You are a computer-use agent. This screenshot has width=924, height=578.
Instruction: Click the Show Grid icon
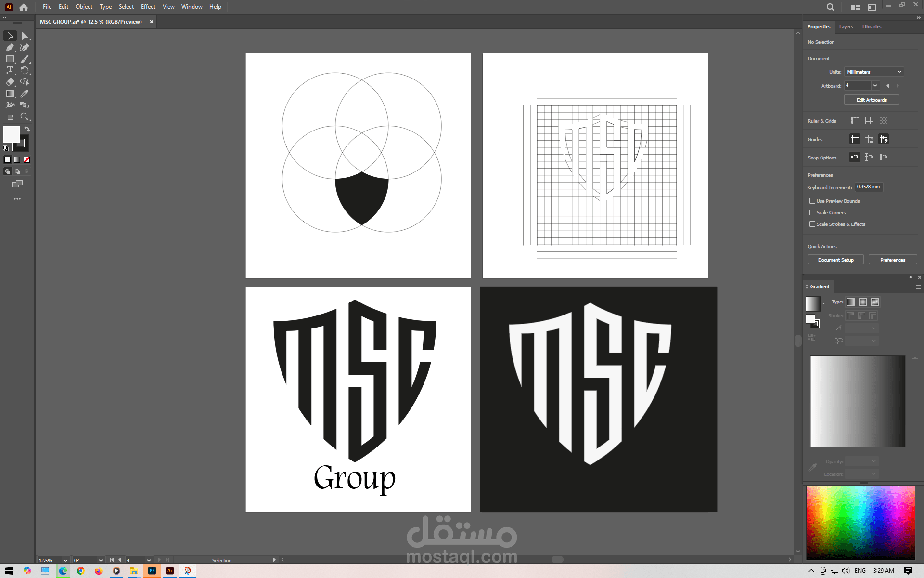(869, 121)
